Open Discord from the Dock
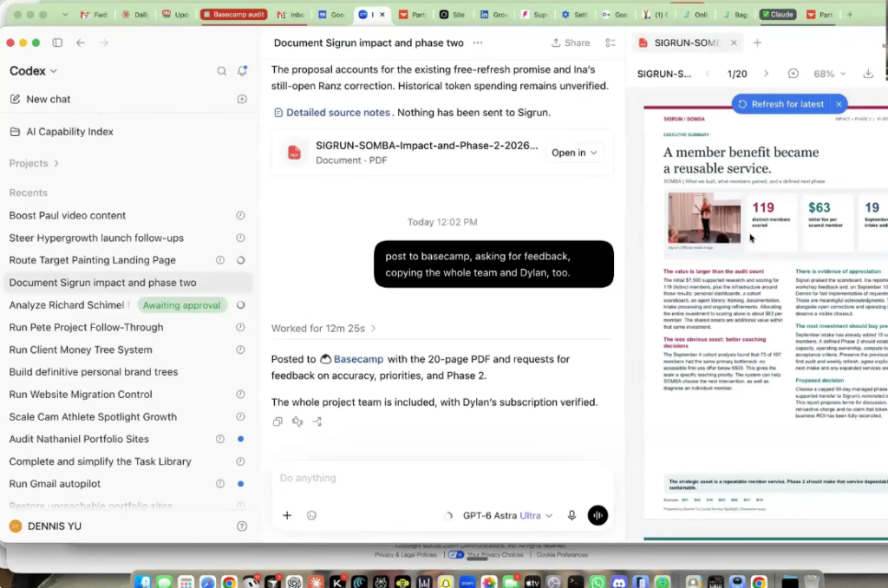Viewport: 888px width, 588px height. coord(619,582)
